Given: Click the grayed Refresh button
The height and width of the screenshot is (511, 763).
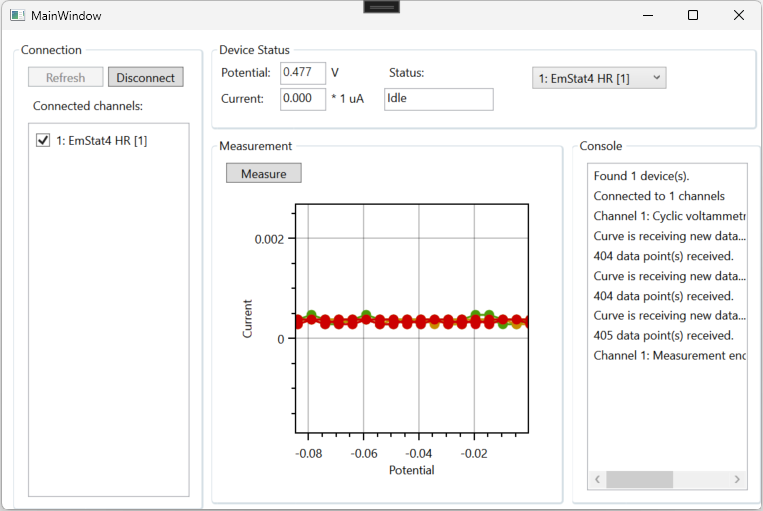Looking at the screenshot, I should pyautogui.click(x=65, y=77).
